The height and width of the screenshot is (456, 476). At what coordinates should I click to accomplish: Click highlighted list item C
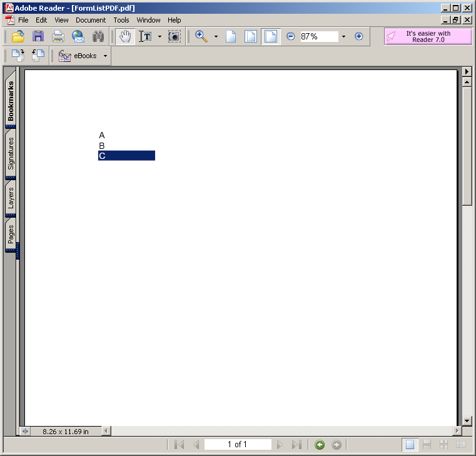(126, 156)
